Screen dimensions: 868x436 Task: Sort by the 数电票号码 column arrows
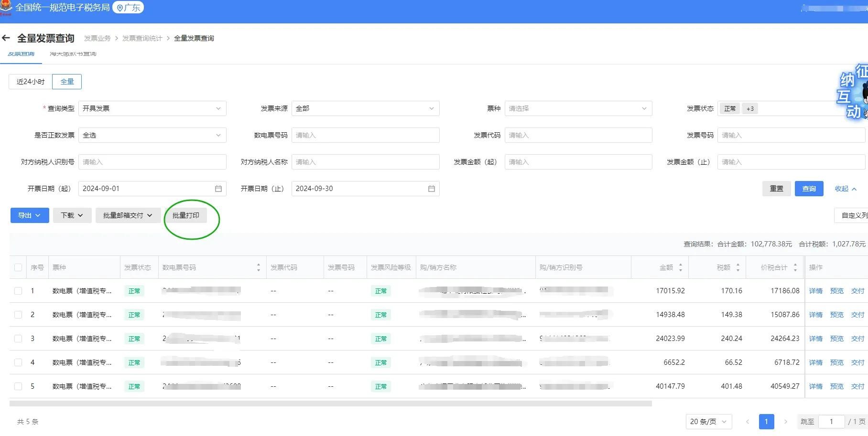click(259, 267)
